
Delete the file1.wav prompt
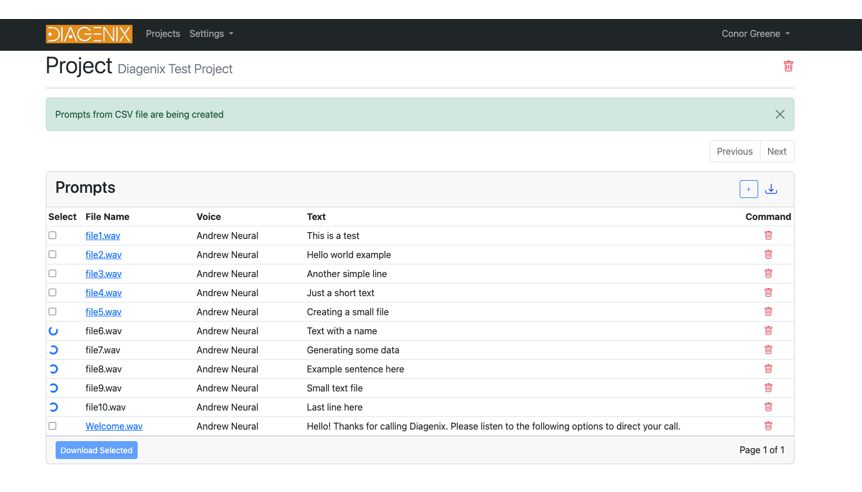[768, 235]
